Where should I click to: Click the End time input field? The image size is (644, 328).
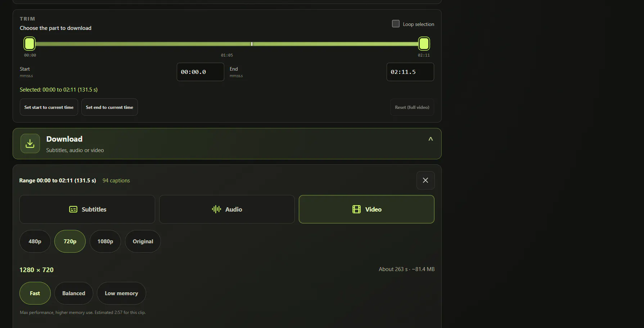tap(410, 72)
